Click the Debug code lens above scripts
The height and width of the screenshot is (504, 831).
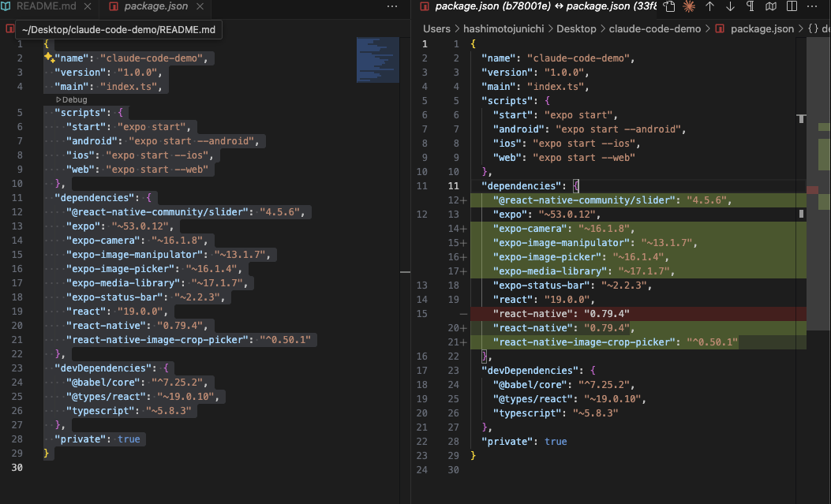[x=72, y=99]
